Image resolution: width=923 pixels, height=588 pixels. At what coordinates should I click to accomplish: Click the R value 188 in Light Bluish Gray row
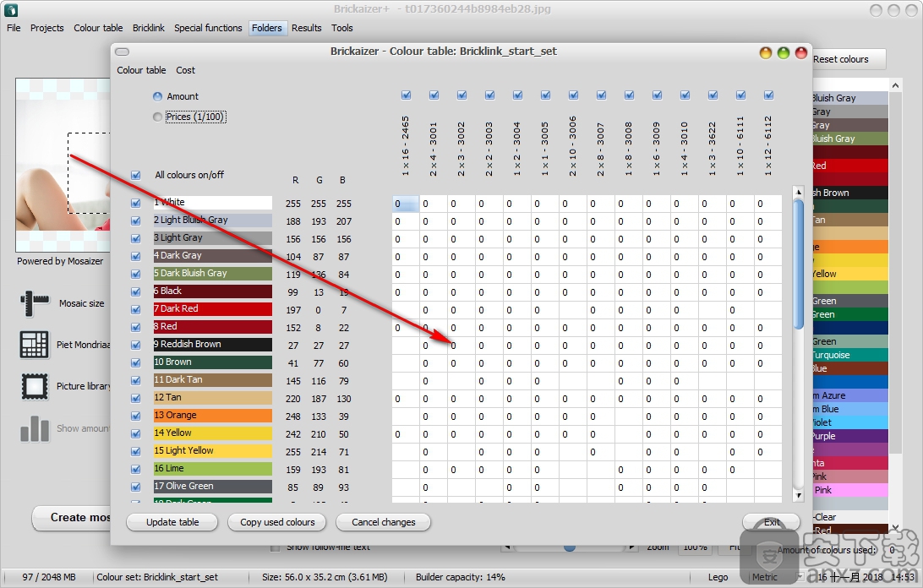click(293, 221)
